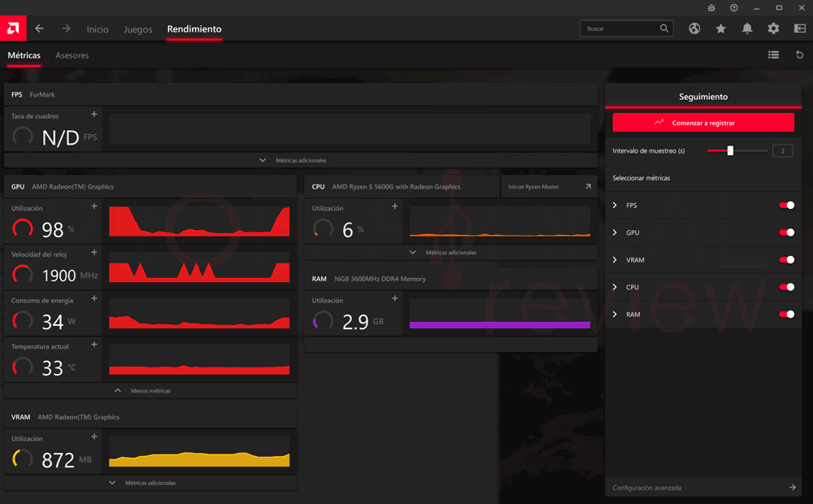Add frame rate metric with plus icon
This screenshot has height=504, width=813.
93,114
